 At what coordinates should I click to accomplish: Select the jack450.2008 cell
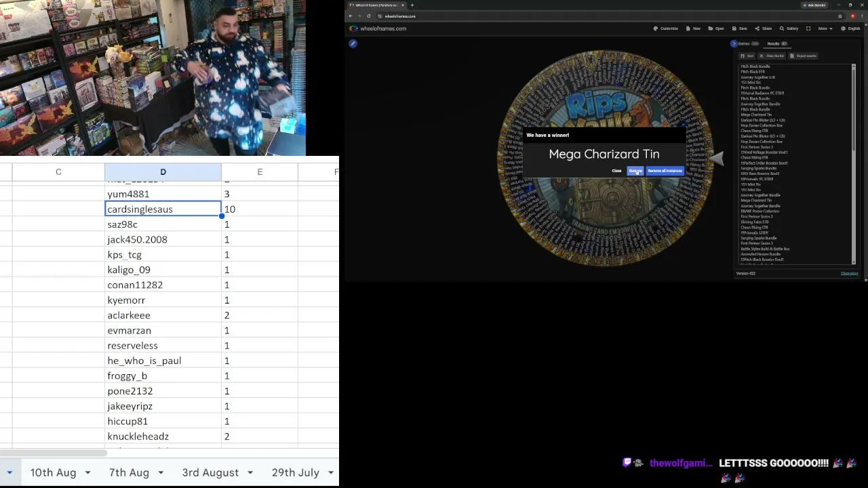tap(163, 239)
